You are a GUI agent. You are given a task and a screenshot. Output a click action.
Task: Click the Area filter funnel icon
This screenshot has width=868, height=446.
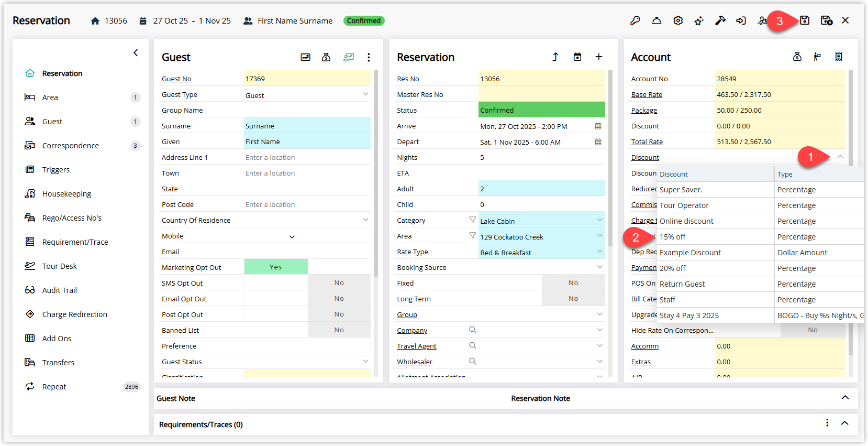coord(473,236)
